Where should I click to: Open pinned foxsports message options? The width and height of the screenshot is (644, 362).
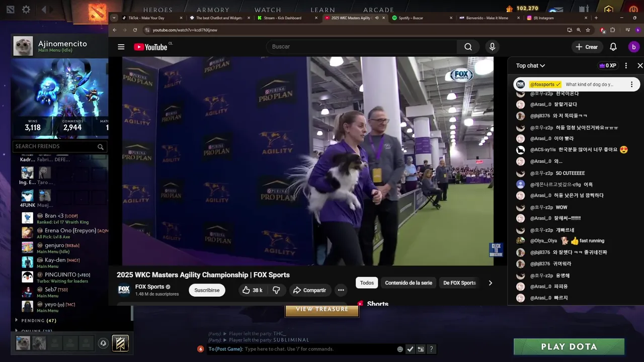[x=631, y=84]
